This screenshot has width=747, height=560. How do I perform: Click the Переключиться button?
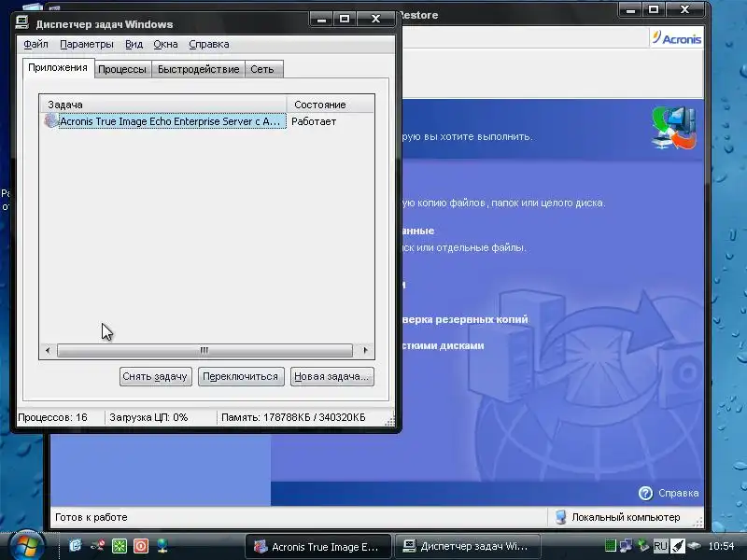coord(241,377)
